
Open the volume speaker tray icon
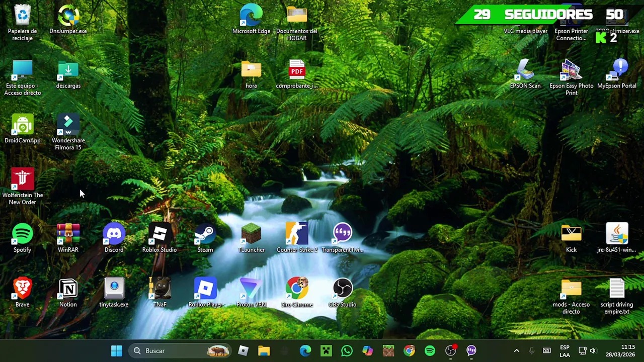click(x=593, y=350)
